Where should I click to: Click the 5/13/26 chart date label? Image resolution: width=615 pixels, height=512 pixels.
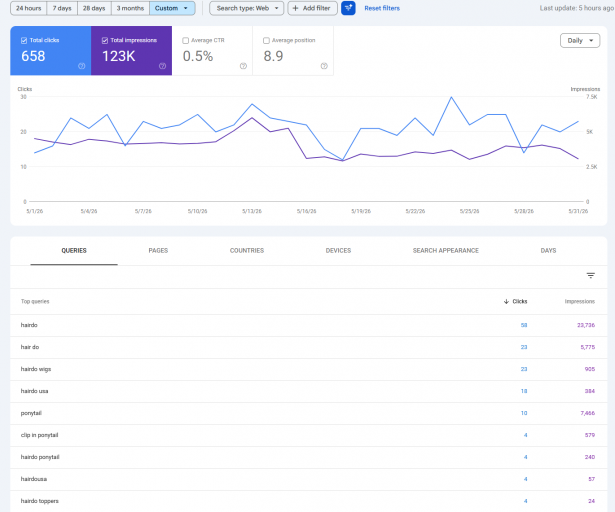click(x=252, y=211)
